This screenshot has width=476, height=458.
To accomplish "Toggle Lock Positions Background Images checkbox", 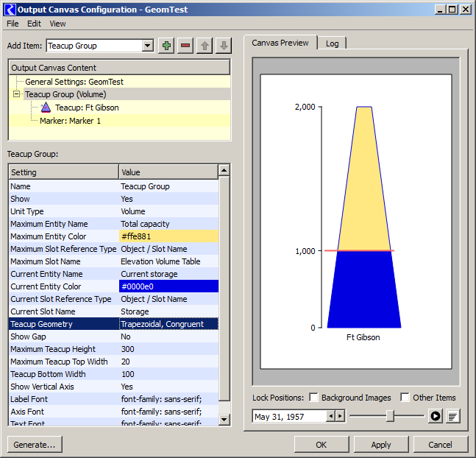I will point(313,397).
